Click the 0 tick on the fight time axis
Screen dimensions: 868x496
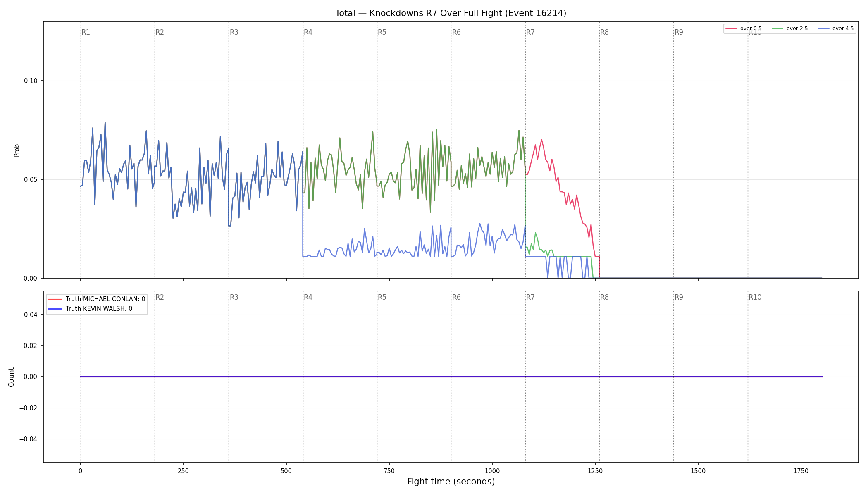(x=81, y=471)
